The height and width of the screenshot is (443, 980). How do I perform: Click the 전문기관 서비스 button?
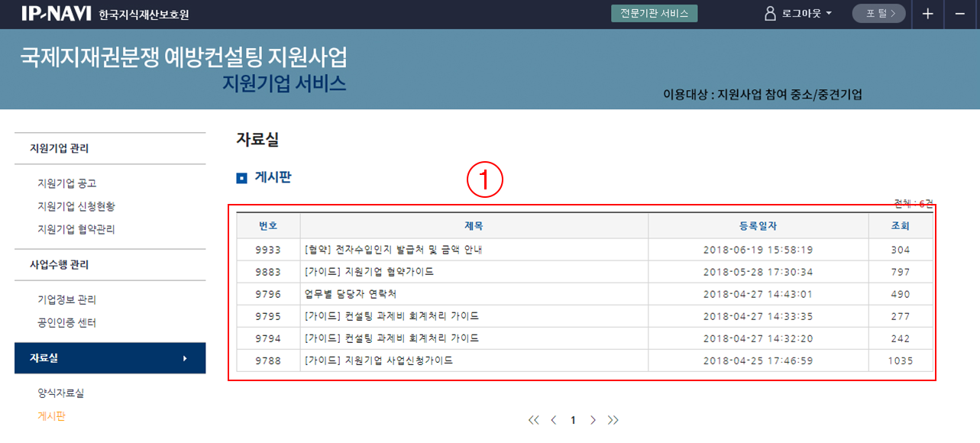click(654, 14)
